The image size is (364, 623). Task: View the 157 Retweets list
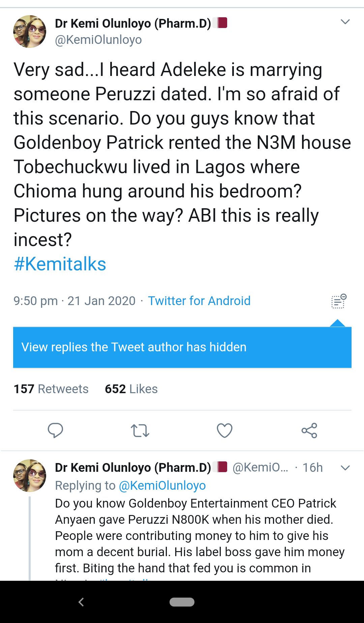point(51,389)
